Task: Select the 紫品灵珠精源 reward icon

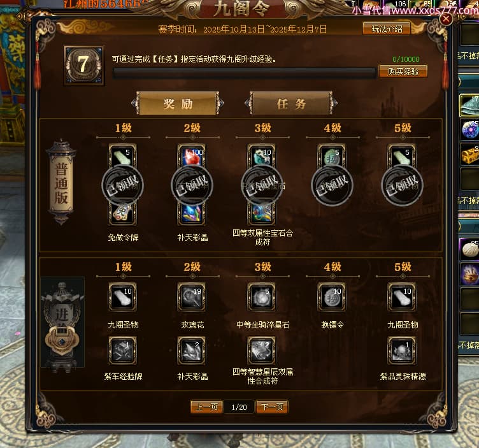Action: pyautogui.click(x=402, y=350)
